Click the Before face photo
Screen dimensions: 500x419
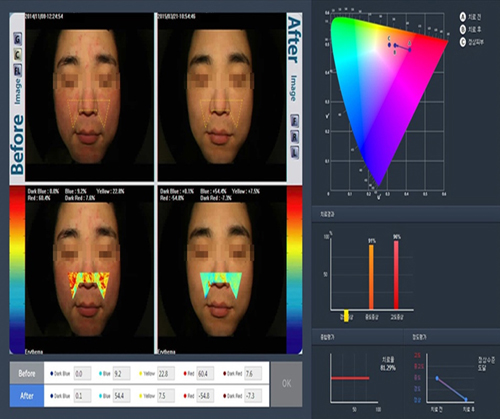(x=89, y=97)
